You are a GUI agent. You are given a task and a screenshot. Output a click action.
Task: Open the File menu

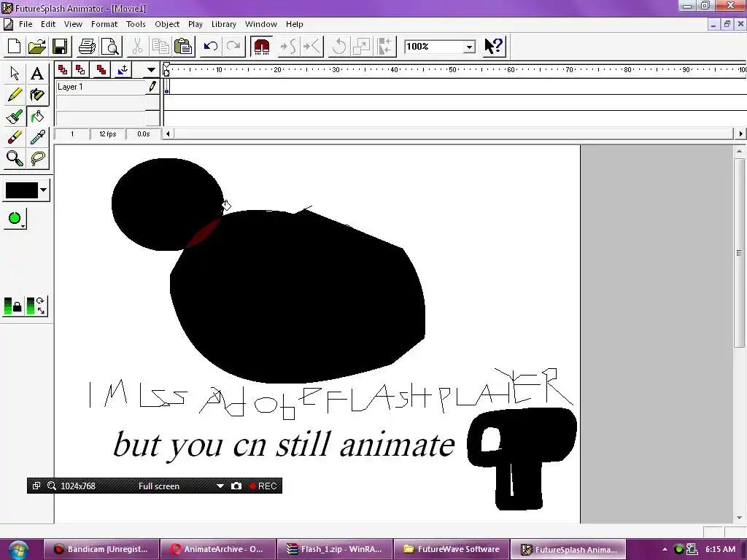(x=26, y=24)
